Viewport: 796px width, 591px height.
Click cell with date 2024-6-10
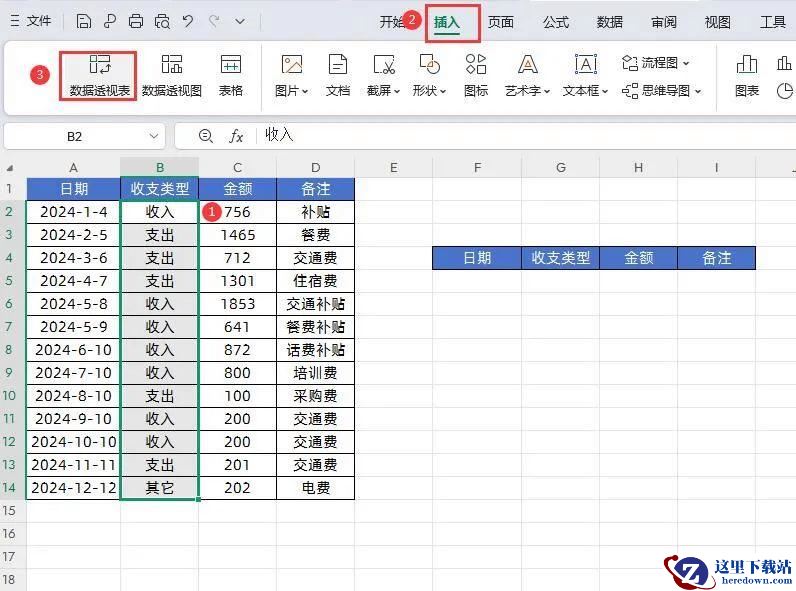[x=74, y=350]
